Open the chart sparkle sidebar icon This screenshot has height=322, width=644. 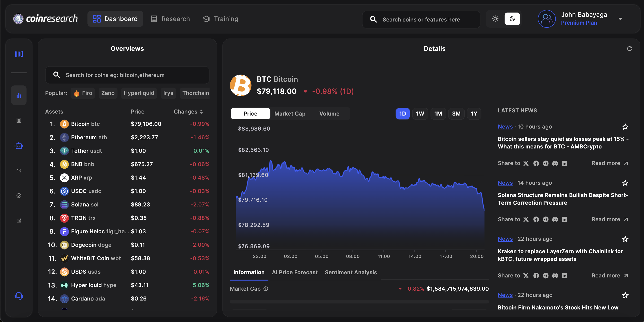point(19,220)
